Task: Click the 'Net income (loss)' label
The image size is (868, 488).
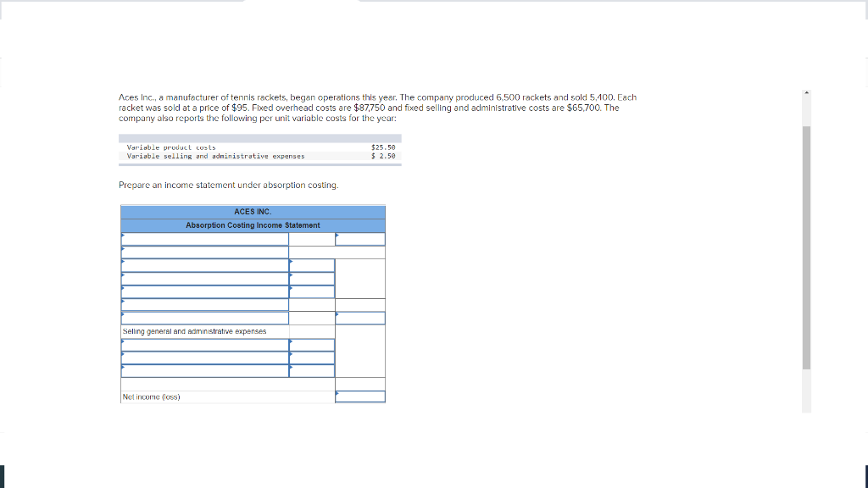Action: point(151,396)
